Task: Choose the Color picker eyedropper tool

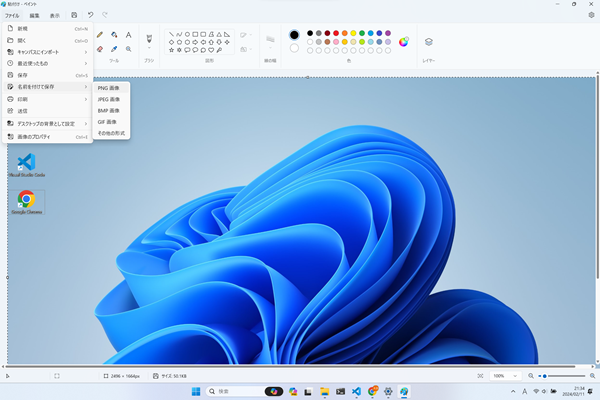Action: click(x=113, y=48)
